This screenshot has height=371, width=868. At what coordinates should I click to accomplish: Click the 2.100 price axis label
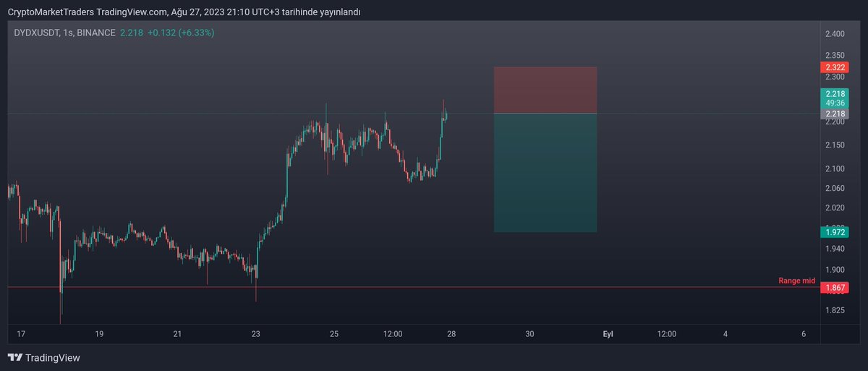(x=835, y=169)
